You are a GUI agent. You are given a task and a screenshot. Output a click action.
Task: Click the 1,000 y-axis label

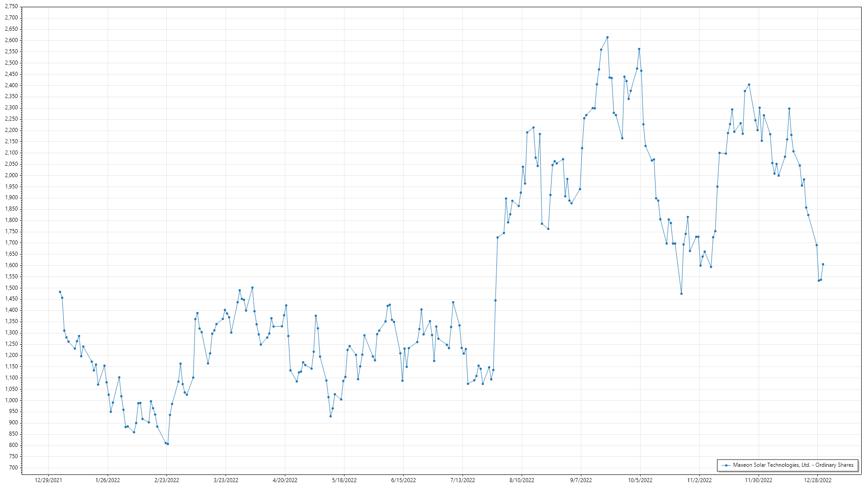[x=11, y=400]
